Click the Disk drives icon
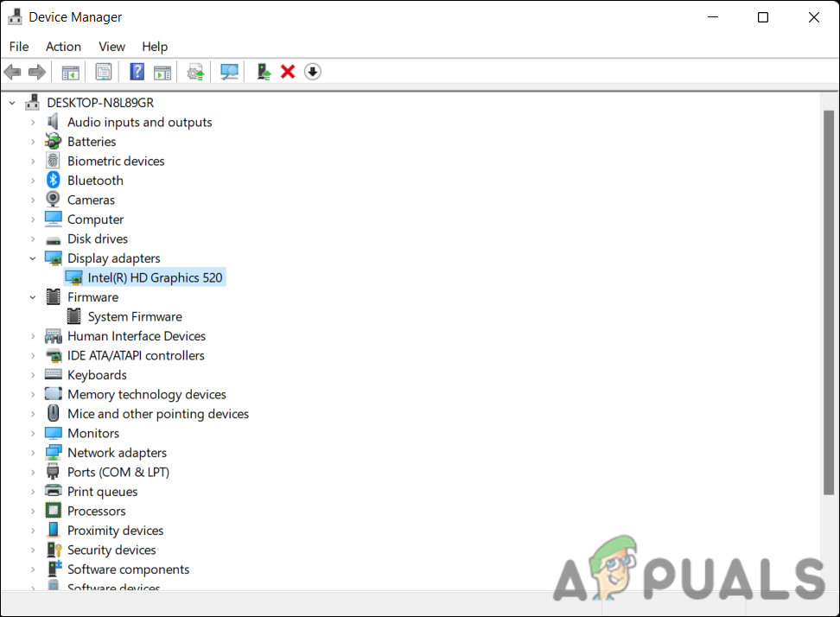The image size is (840, 617). tap(53, 240)
